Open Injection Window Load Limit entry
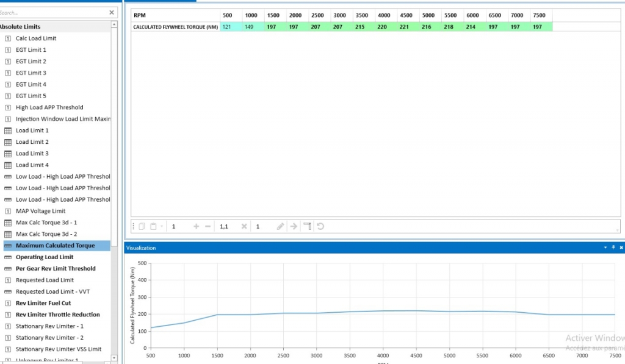The image size is (625, 364). click(63, 119)
